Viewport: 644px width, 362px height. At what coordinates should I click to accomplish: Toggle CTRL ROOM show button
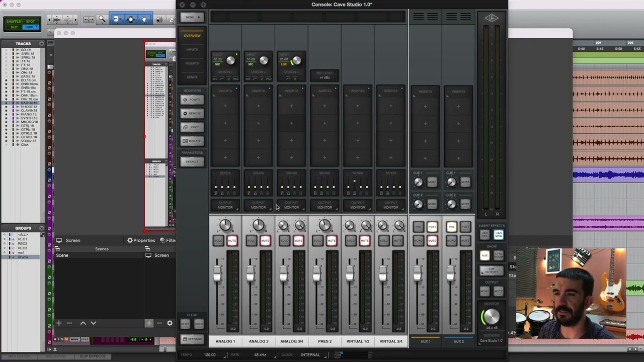pyautogui.click(x=498, y=255)
